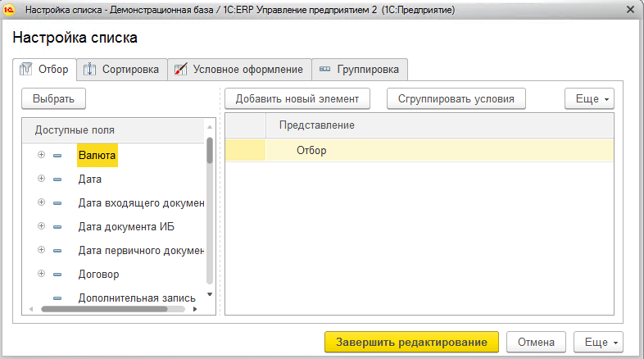
Task: Click the Условное оформление tab icon
Action: pyautogui.click(x=180, y=70)
